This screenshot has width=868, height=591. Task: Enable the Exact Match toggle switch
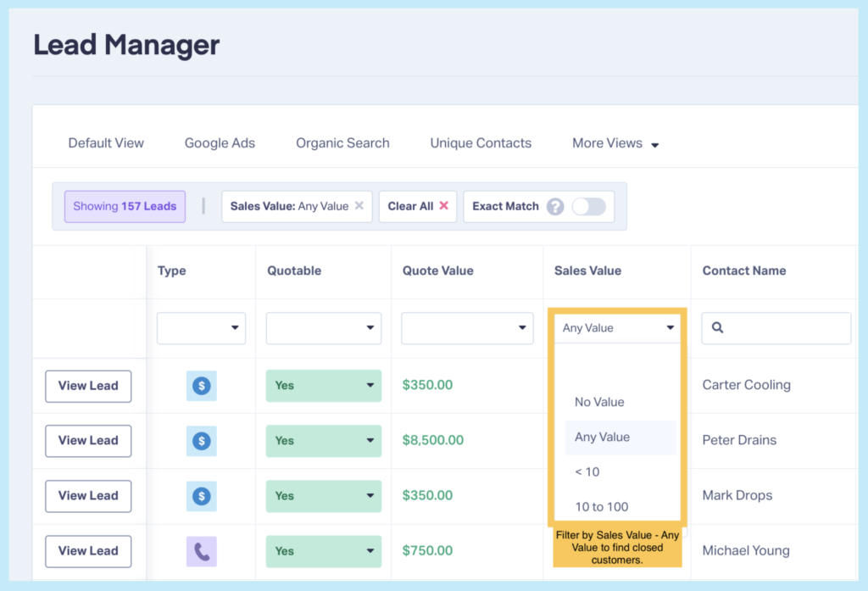590,206
